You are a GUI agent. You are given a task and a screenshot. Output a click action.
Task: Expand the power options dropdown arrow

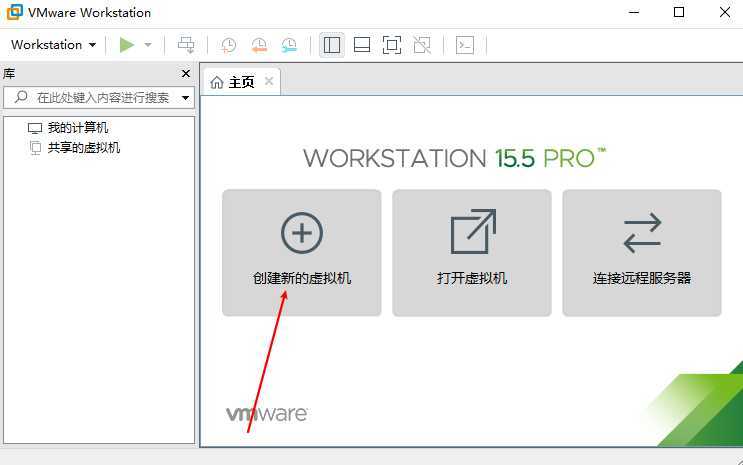(148, 45)
